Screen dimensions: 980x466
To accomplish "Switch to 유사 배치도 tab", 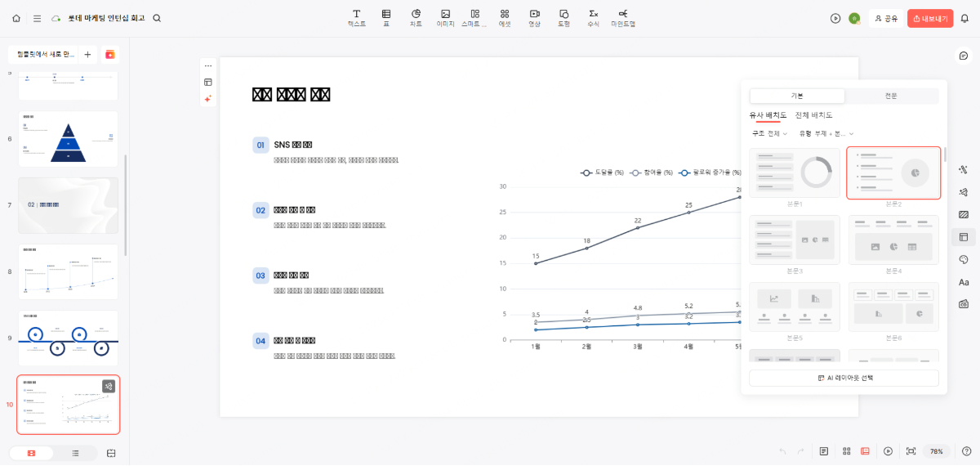I will 768,115.
